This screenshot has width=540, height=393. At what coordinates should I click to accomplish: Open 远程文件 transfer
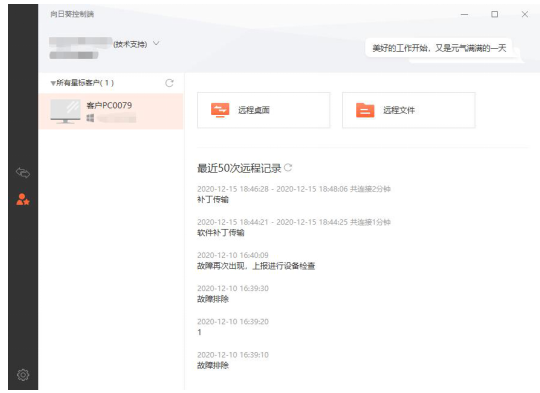409,110
